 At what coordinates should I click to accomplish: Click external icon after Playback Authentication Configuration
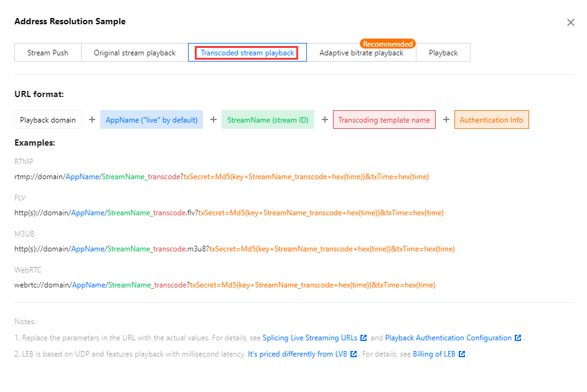coord(518,338)
